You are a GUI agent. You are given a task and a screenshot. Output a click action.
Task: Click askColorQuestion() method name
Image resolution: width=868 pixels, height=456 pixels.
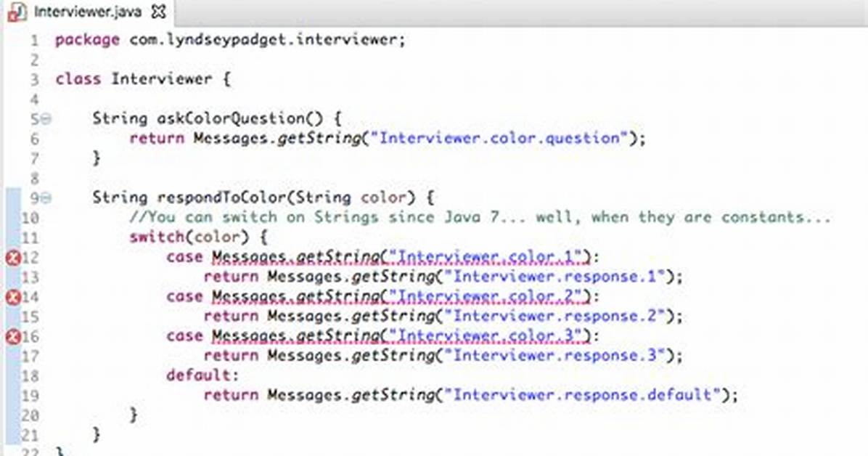(239, 118)
